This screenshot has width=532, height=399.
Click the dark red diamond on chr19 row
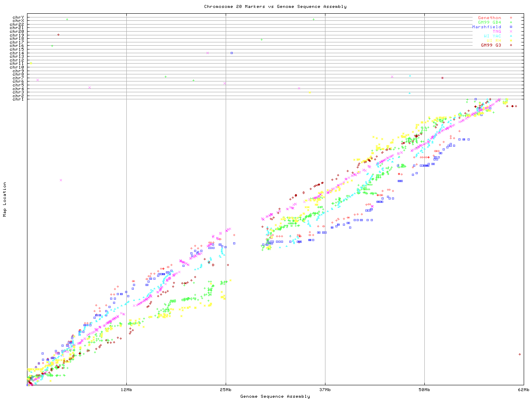pyautogui.click(x=58, y=35)
